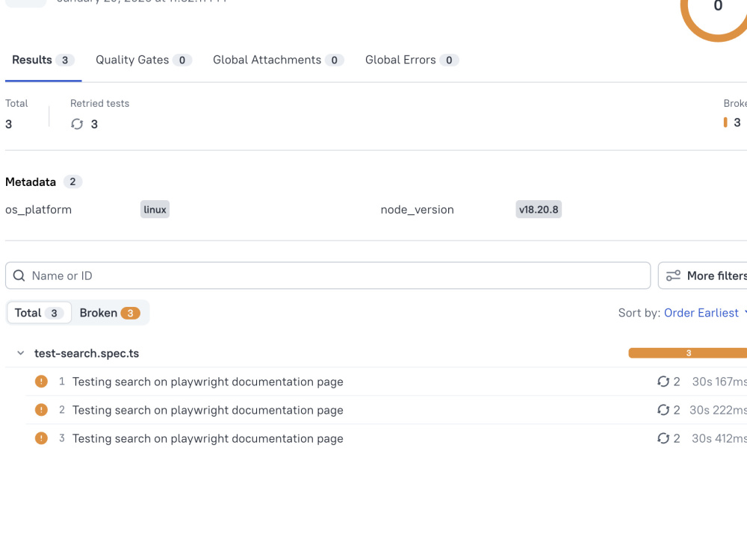
Task: Open More filters
Action: pyautogui.click(x=703, y=276)
